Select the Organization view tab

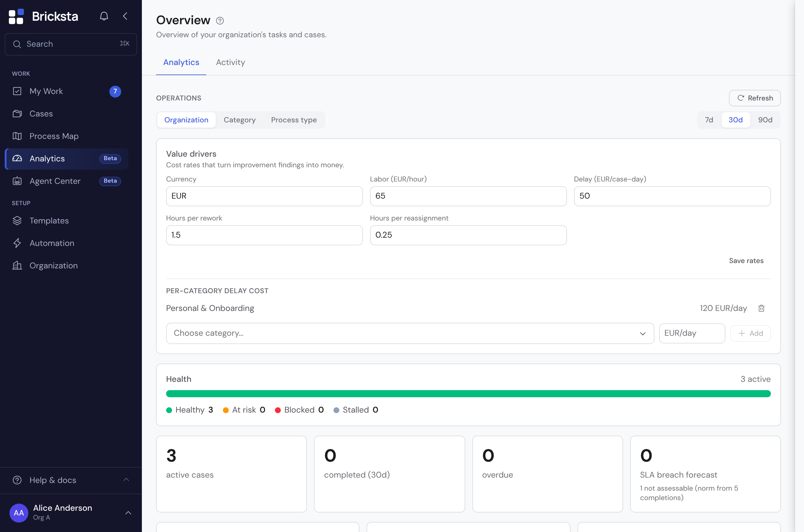(186, 120)
